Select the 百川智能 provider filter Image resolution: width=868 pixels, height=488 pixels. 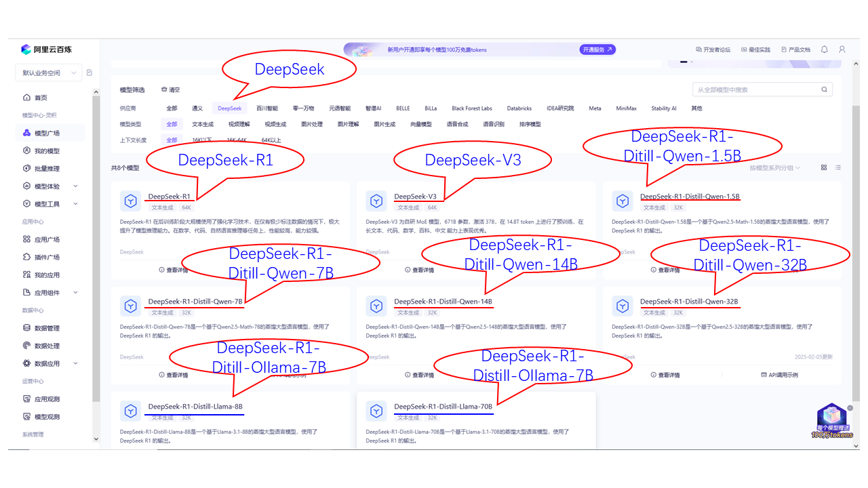[267, 108]
